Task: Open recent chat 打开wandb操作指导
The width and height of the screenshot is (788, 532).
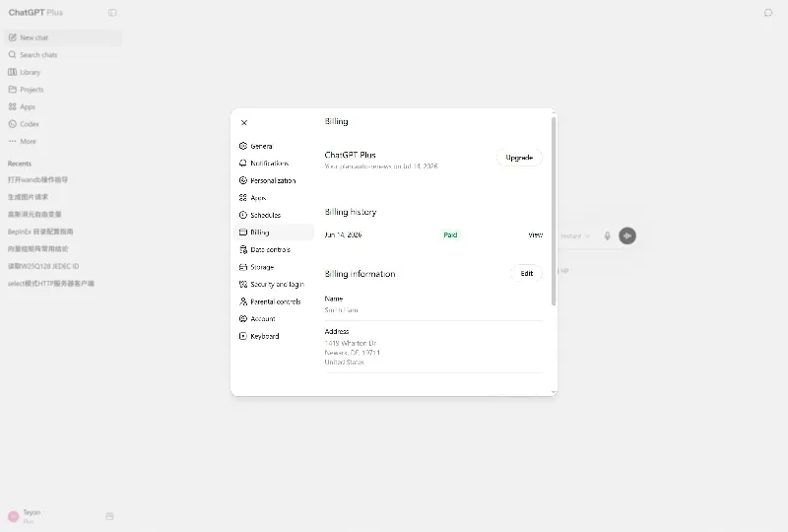Action: click(63, 179)
